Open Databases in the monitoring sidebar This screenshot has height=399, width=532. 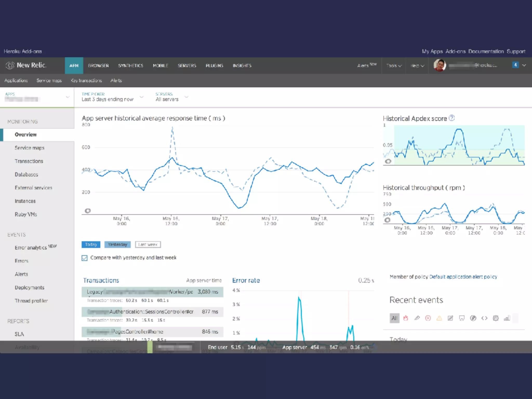click(26, 175)
